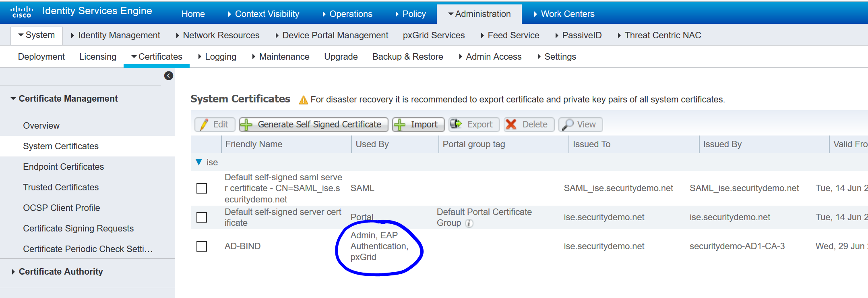Open the System submenu dropdown
This screenshot has height=298, width=868.
click(x=37, y=35)
